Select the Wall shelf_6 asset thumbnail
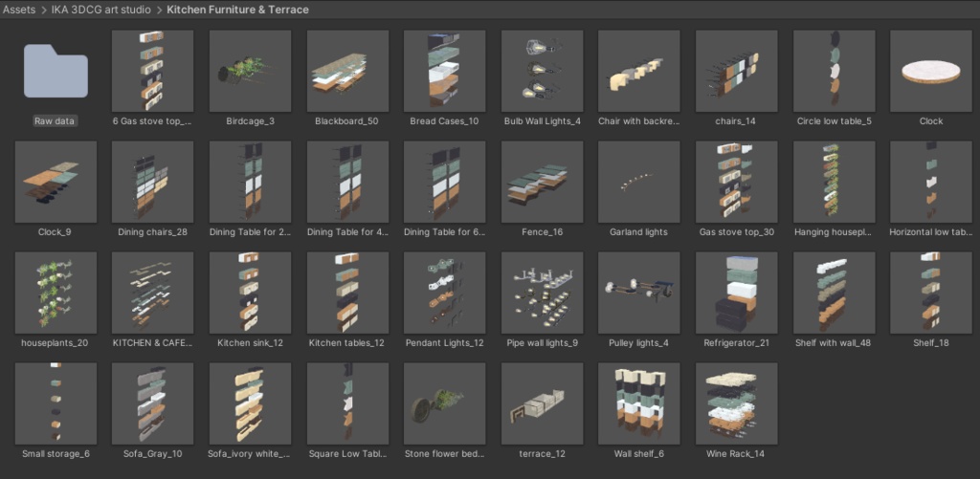980x479 pixels. (638, 403)
